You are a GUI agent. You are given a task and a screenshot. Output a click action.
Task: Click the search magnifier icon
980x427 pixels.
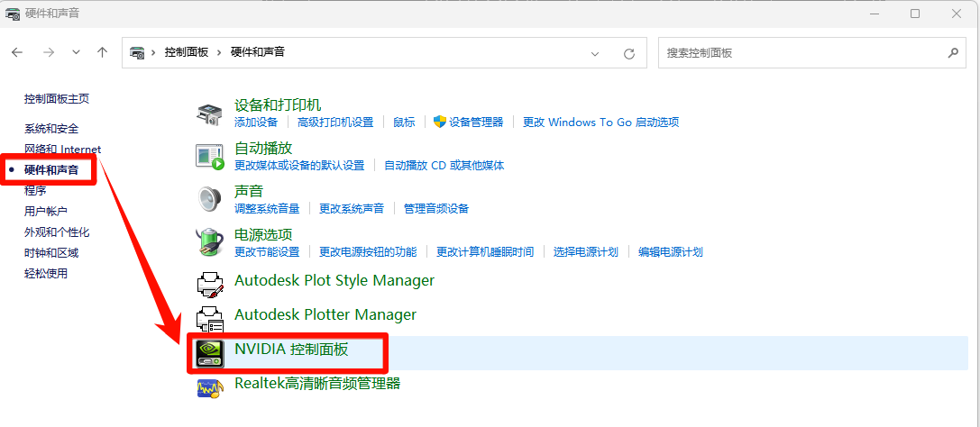coord(953,53)
